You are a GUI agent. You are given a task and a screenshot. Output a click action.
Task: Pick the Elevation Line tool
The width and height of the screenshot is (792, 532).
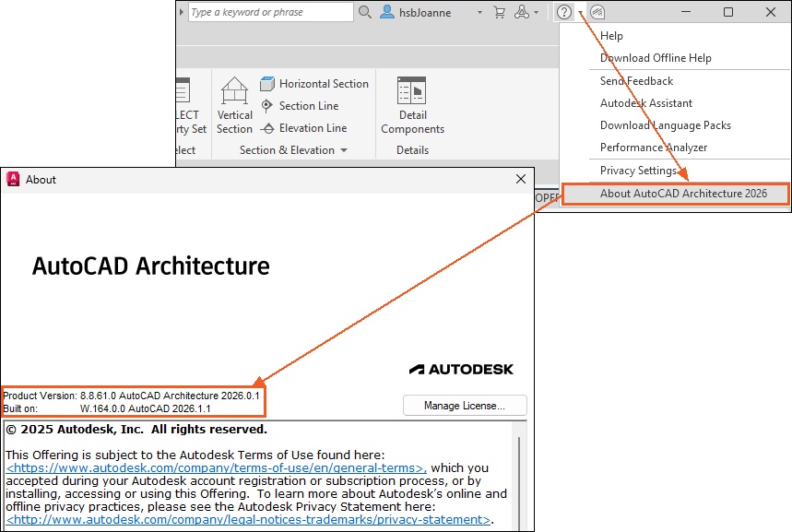point(303,128)
